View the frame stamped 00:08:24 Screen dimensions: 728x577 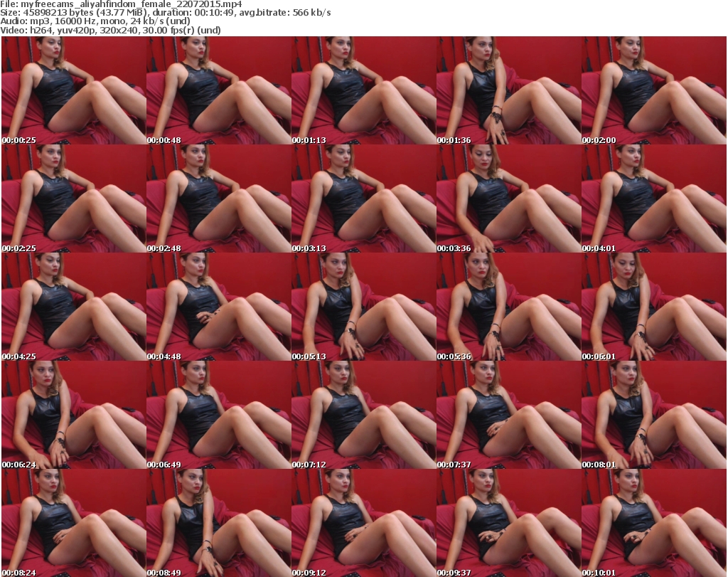(74, 523)
